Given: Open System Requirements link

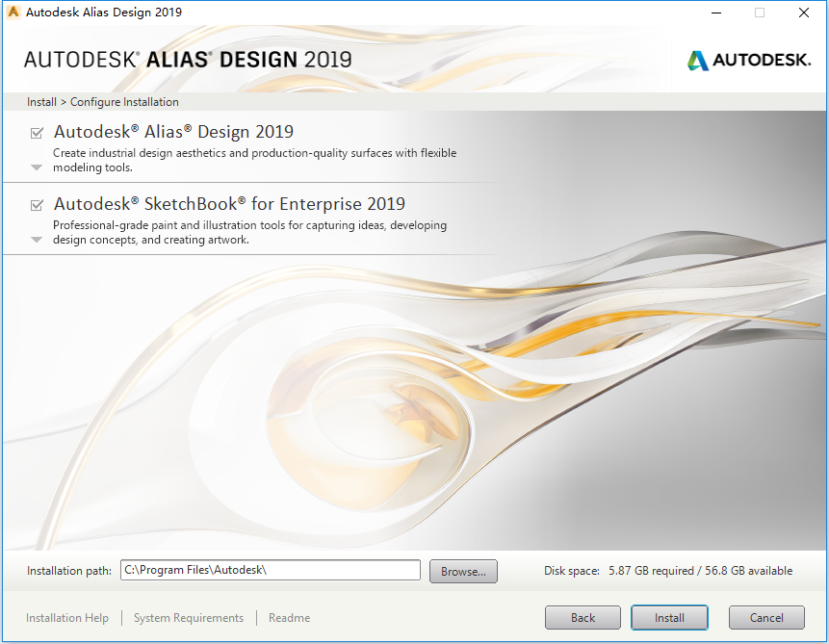Looking at the screenshot, I should pos(189,618).
